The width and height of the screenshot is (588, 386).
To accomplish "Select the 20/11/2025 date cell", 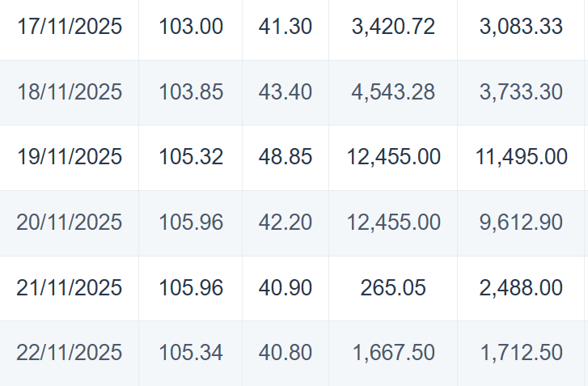I will point(70,222).
